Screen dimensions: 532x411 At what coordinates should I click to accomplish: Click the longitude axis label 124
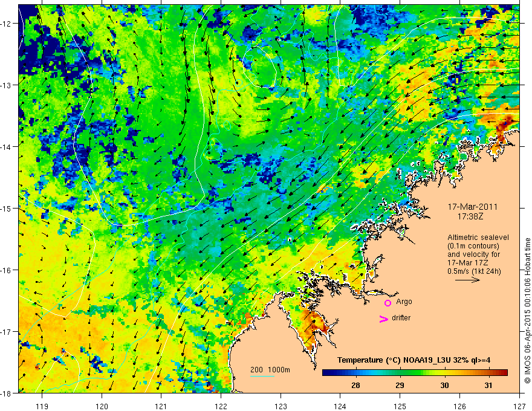(x=340, y=406)
